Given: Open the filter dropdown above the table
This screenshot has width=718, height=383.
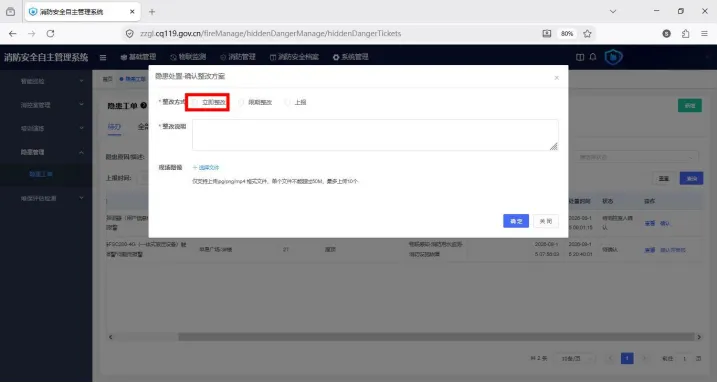Looking at the screenshot, I should [x=636, y=157].
